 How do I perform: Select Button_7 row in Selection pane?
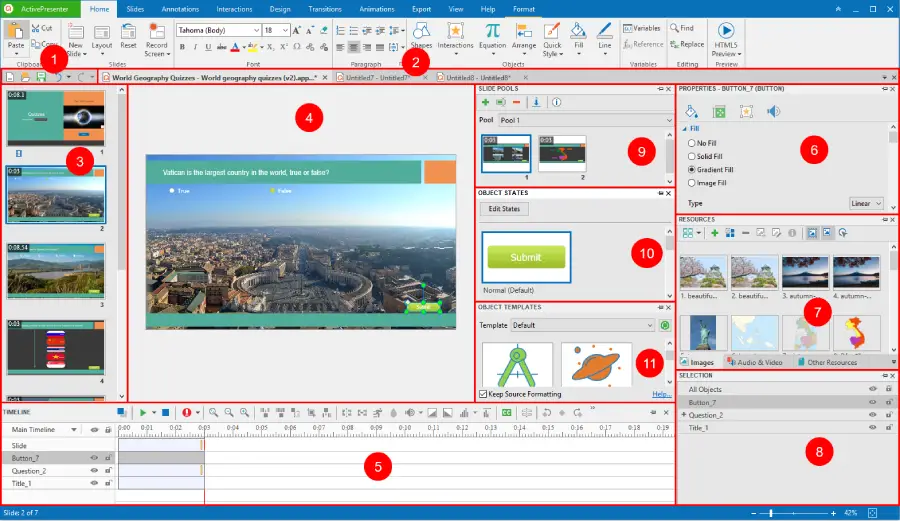(x=787, y=402)
